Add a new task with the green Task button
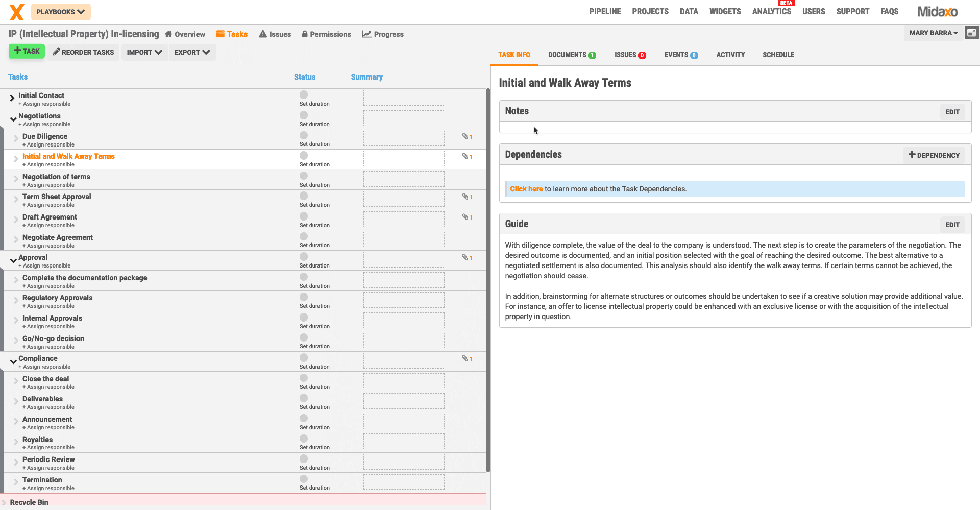The height and width of the screenshot is (510, 980). click(x=27, y=51)
